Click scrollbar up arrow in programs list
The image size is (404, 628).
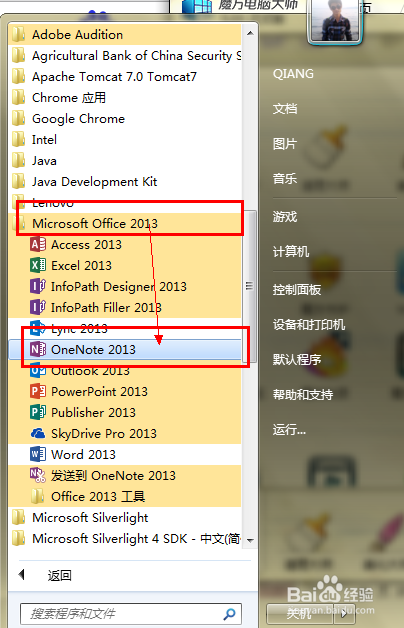pyautogui.click(x=250, y=33)
